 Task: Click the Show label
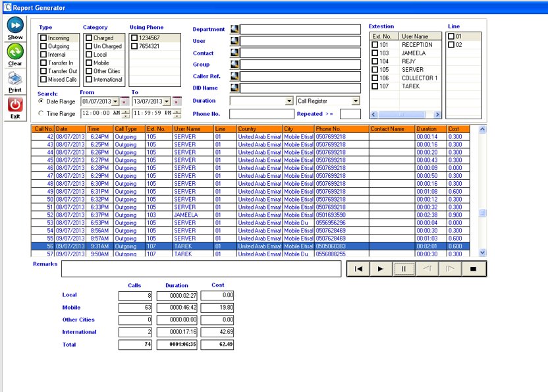[15, 37]
